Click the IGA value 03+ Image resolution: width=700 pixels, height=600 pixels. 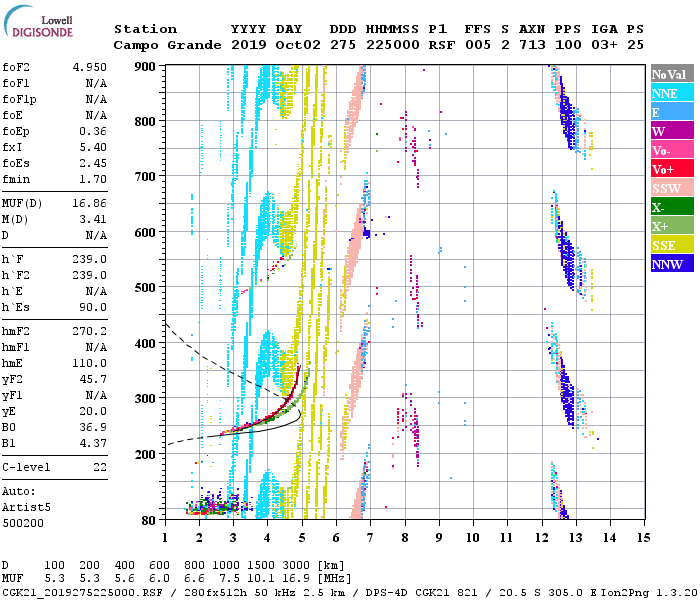[604, 45]
